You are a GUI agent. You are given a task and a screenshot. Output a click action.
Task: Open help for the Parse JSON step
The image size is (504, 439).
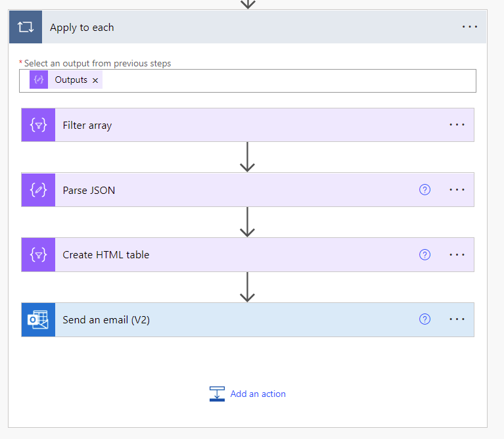pos(424,190)
